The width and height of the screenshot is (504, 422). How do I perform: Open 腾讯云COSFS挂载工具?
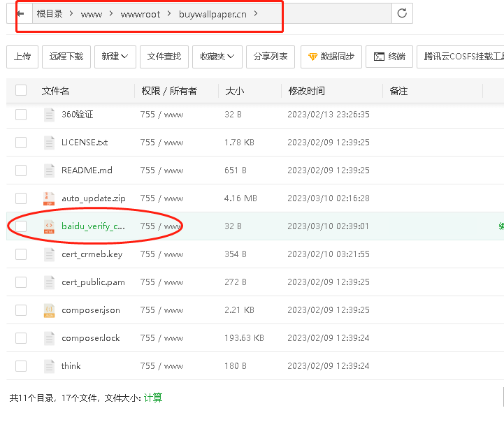[461, 57]
